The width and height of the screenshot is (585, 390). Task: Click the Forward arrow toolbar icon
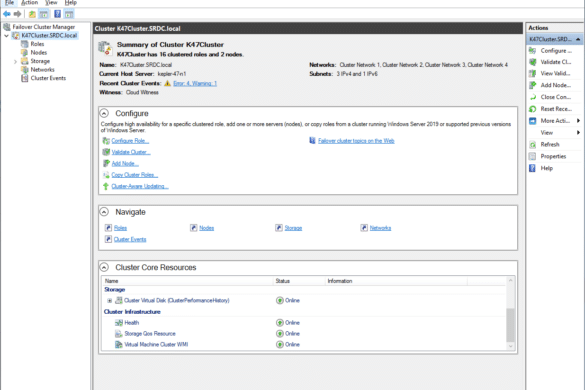pyautogui.click(x=17, y=14)
